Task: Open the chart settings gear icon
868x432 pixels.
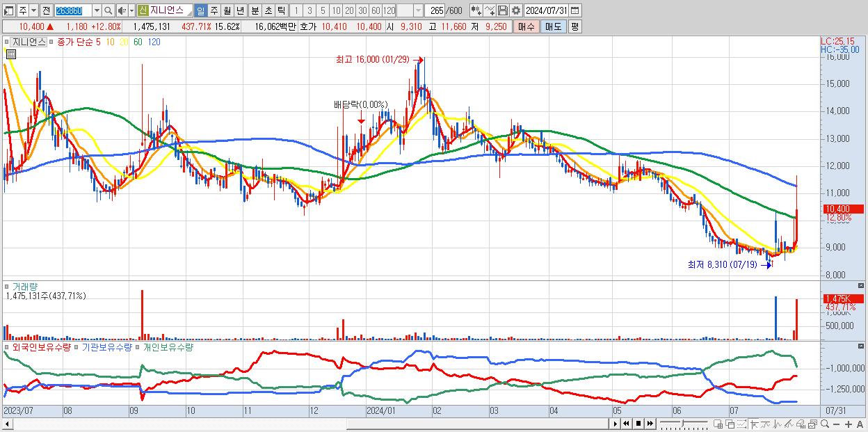Action: [515, 10]
